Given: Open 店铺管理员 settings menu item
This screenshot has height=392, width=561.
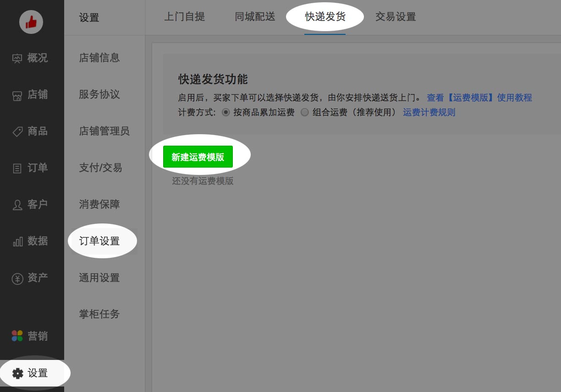Looking at the screenshot, I should (104, 131).
